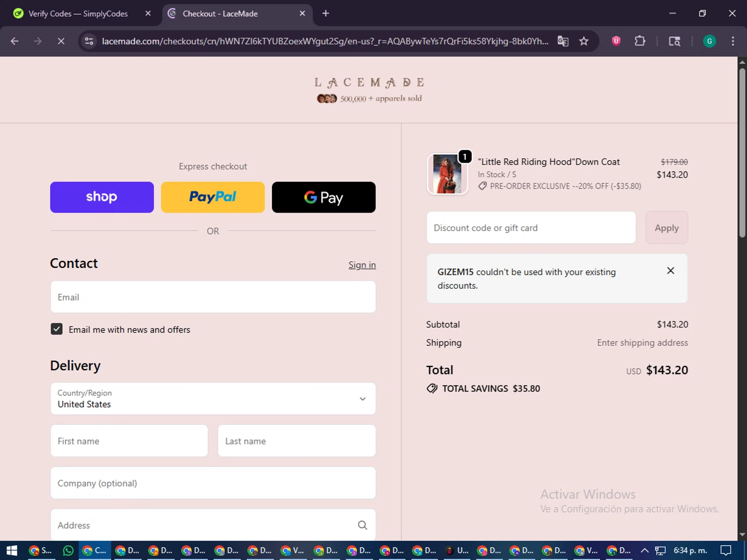Click the Address input field

213,525
